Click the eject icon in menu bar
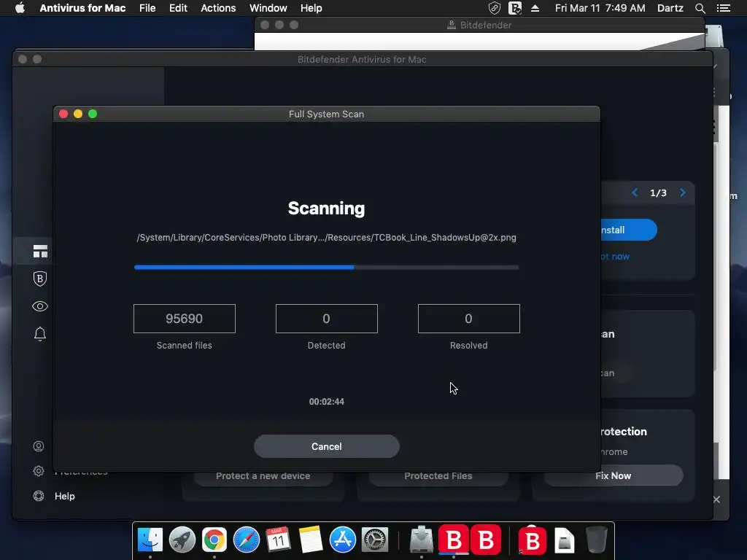This screenshot has height=560, width=747. tap(535, 8)
